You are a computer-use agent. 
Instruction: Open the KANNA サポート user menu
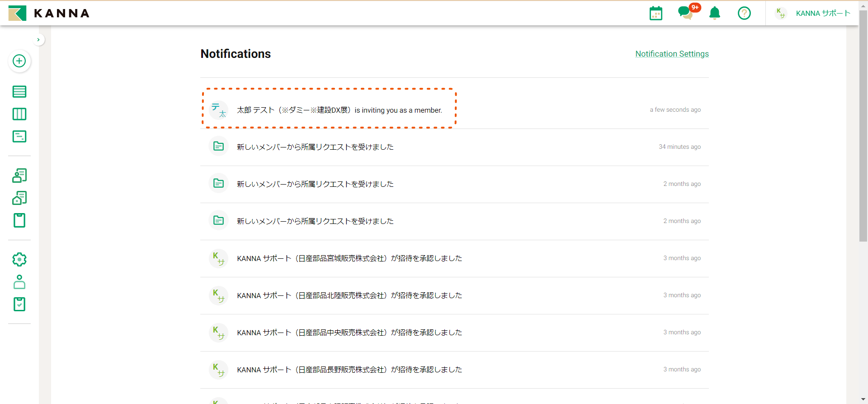tap(813, 13)
